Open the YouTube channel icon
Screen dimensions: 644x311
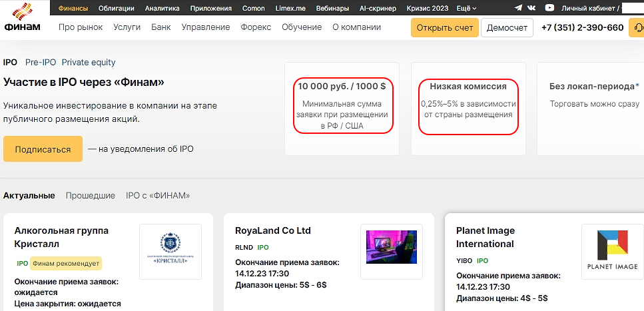tap(549, 9)
